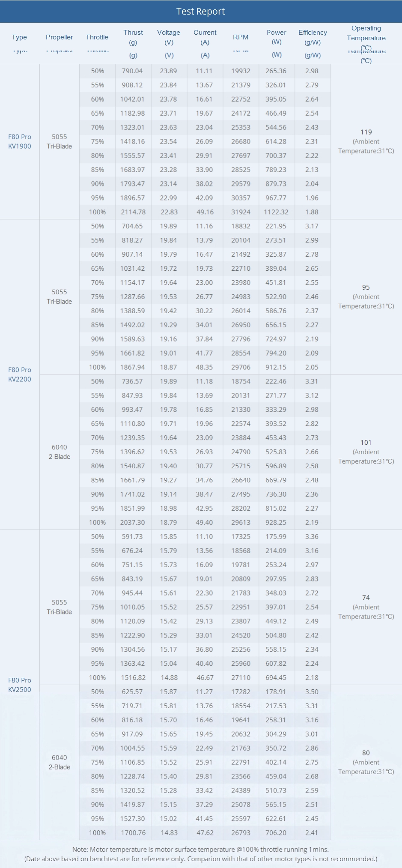The width and height of the screenshot is (402, 868).
Task: Select the 49.40 current value cell
Action: (204, 522)
